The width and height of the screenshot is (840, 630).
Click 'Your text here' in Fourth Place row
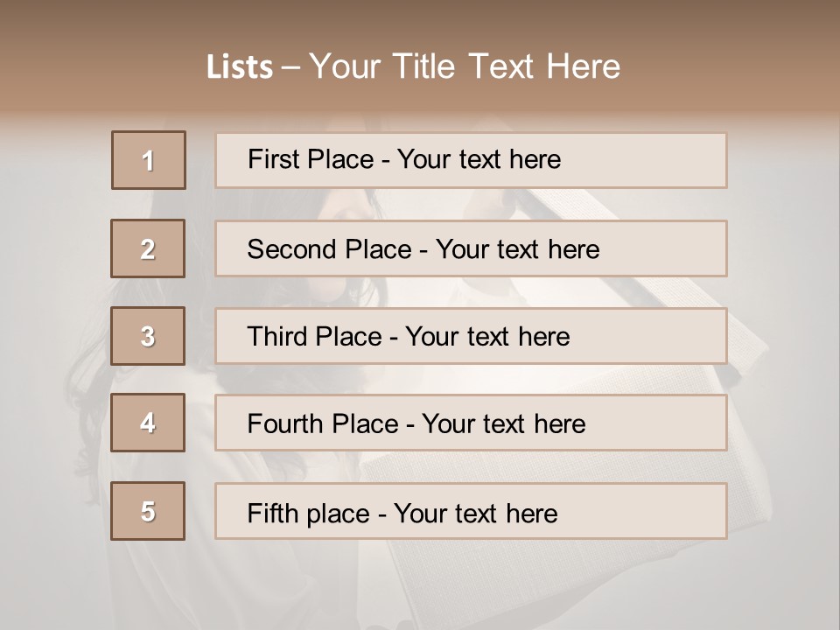[x=503, y=424]
